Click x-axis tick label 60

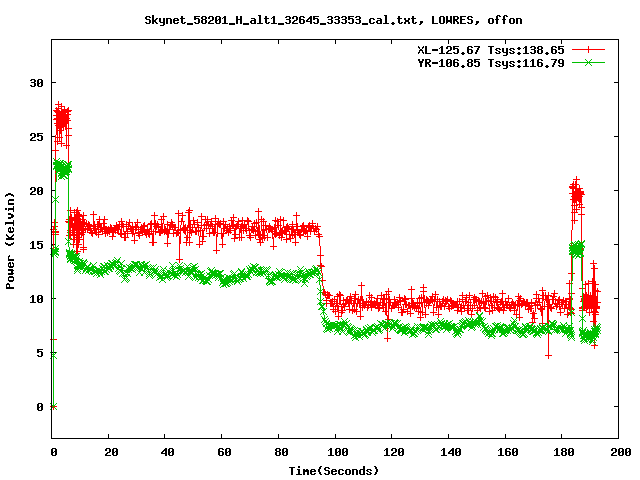[x=224, y=452]
